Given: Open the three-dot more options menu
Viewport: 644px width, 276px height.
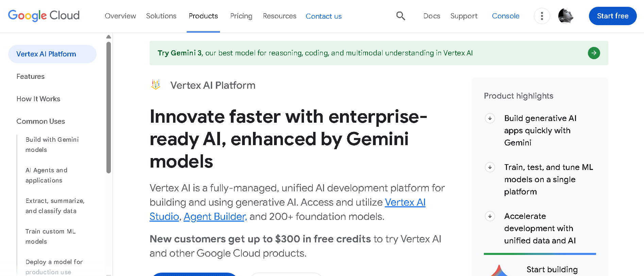Looking at the screenshot, I should click(x=542, y=16).
